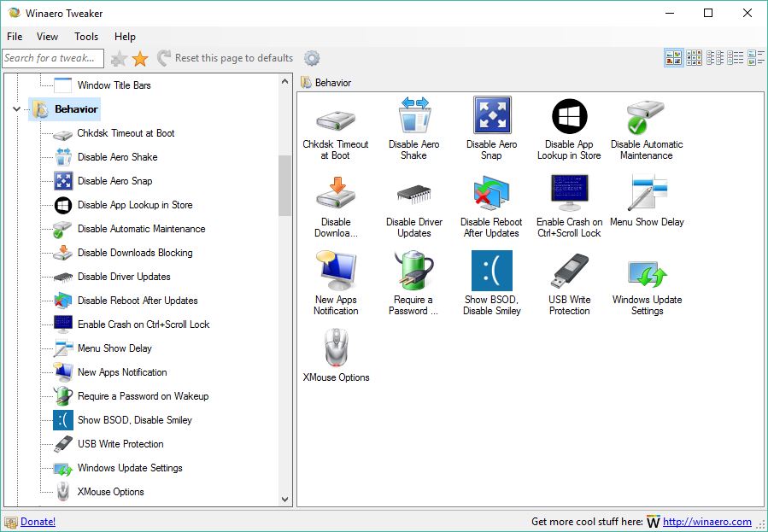Image resolution: width=768 pixels, height=532 pixels.
Task: Click the orange star bookmarks toolbar icon
Action: (x=140, y=59)
